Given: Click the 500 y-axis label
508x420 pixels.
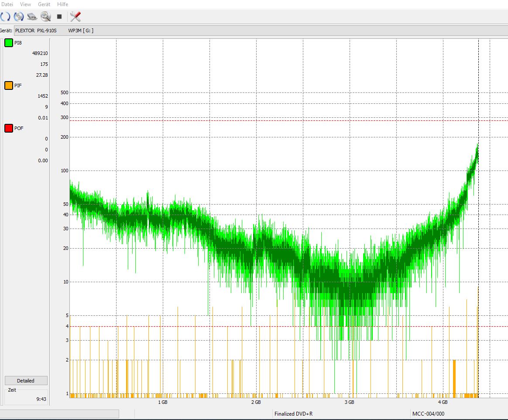Looking at the screenshot, I should [65, 92].
